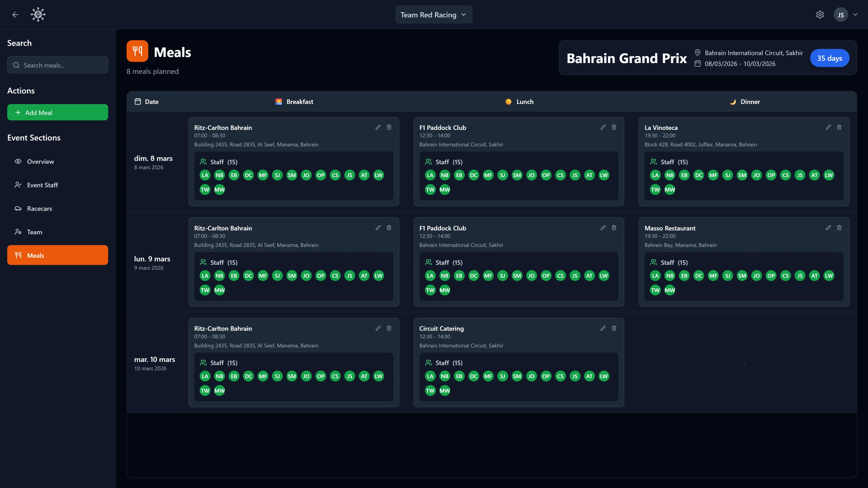This screenshot has width=868, height=488.
Task: Edit La Vinoteca dinner with pencil icon
Action: pos(828,127)
